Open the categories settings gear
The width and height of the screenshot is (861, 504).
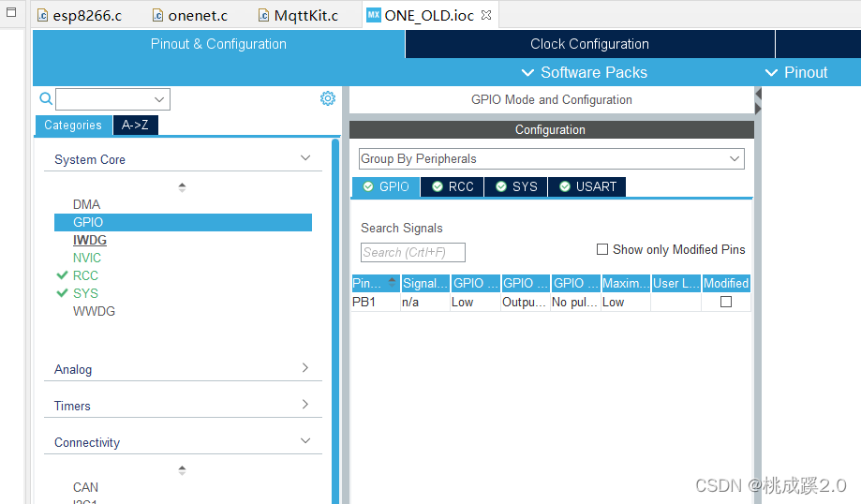pos(328,98)
